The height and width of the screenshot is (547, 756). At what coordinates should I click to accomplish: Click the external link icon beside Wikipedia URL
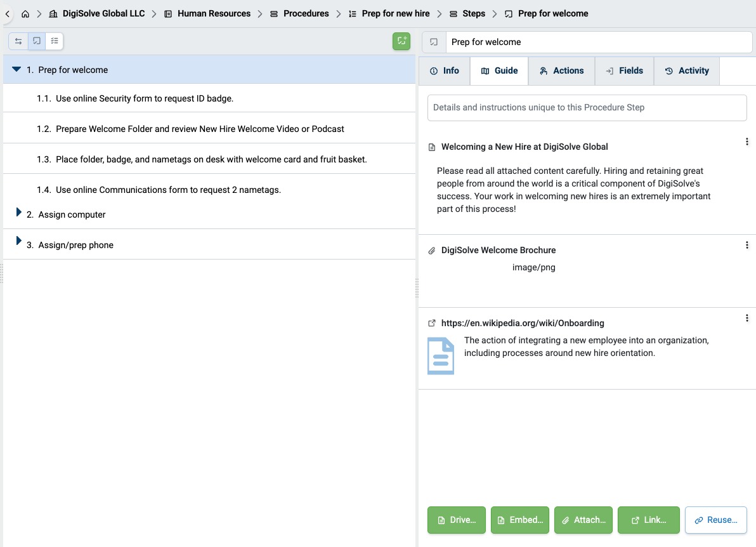(x=432, y=323)
